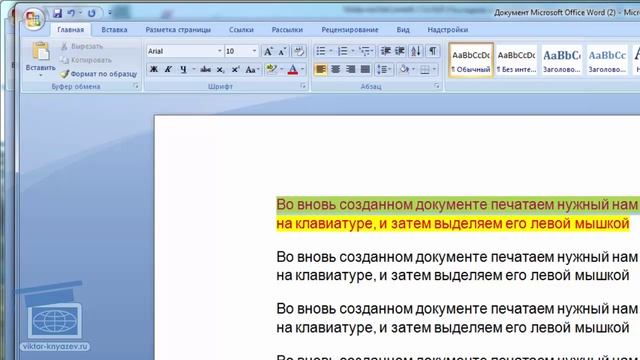Copy selection with Копировать
The height and width of the screenshot is (360, 640).
[86, 60]
